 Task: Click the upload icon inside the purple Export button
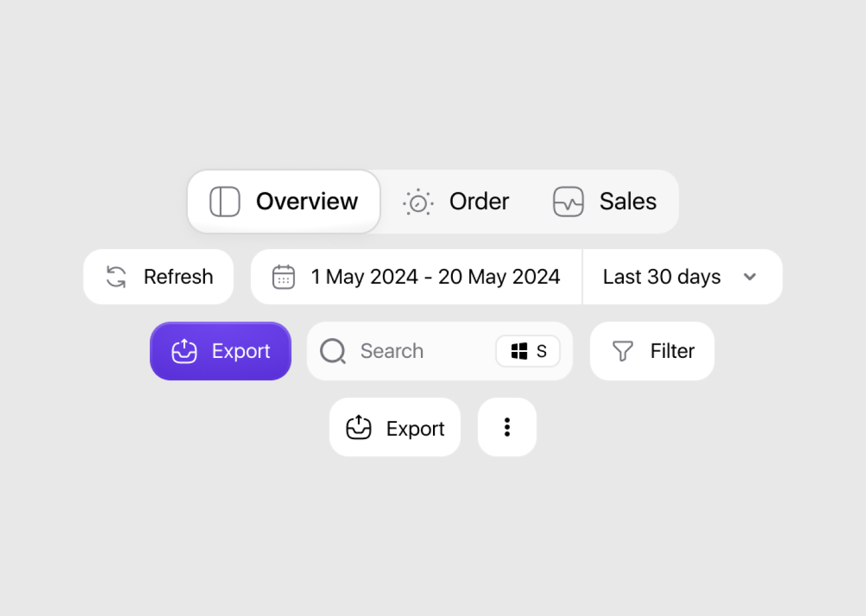(184, 351)
